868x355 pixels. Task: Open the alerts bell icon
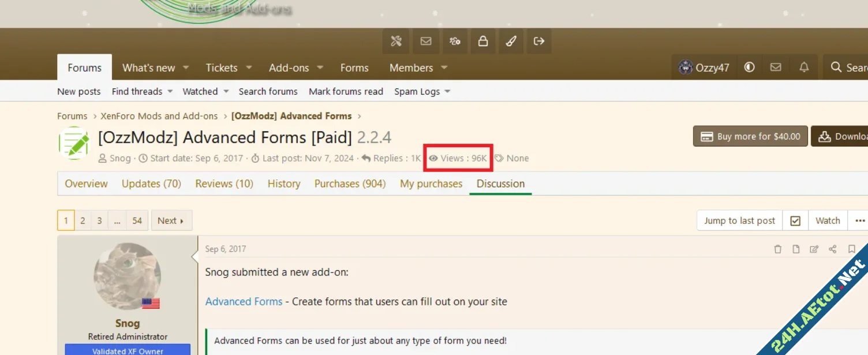[804, 68]
